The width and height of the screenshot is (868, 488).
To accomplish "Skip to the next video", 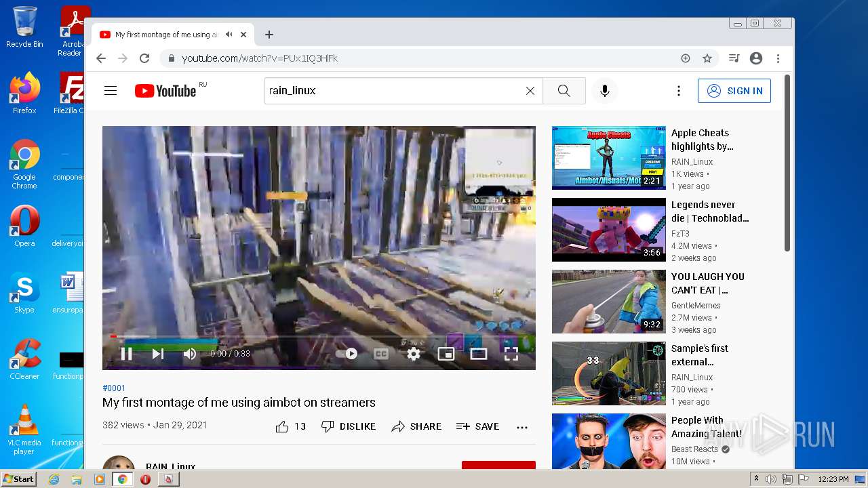I will [x=157, y=353].
